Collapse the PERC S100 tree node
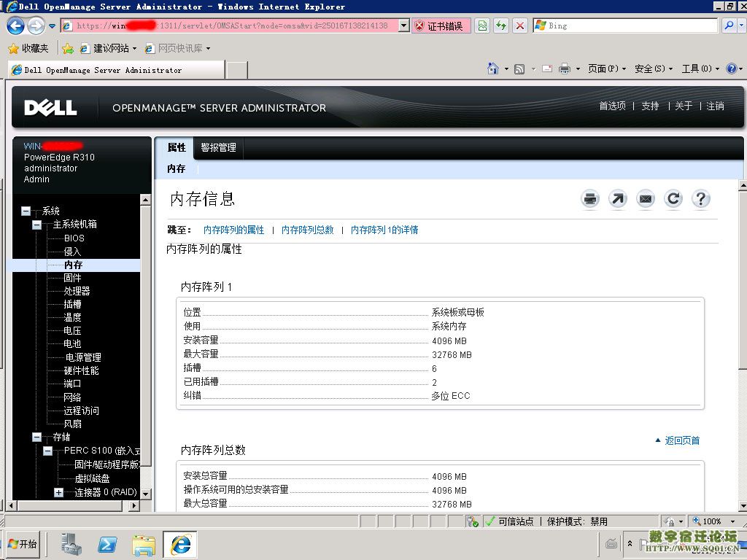Viewport: 747px width, 560px height. (48, 451)
